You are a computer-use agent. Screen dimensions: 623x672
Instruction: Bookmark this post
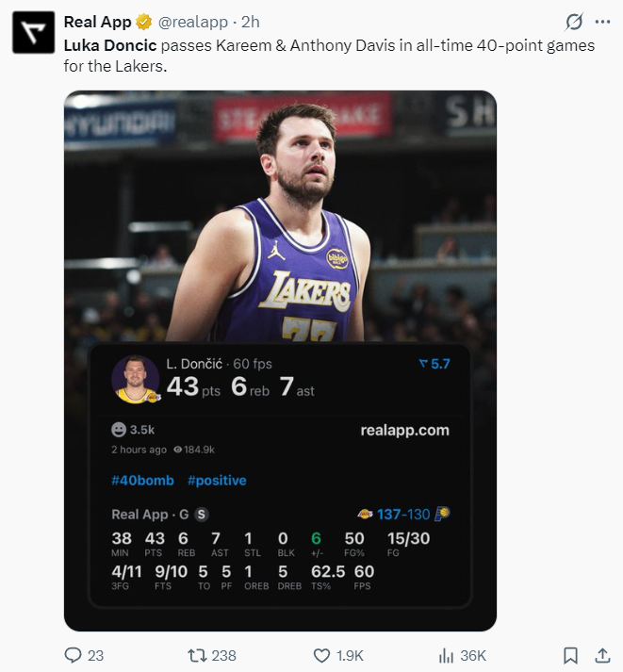570,655
